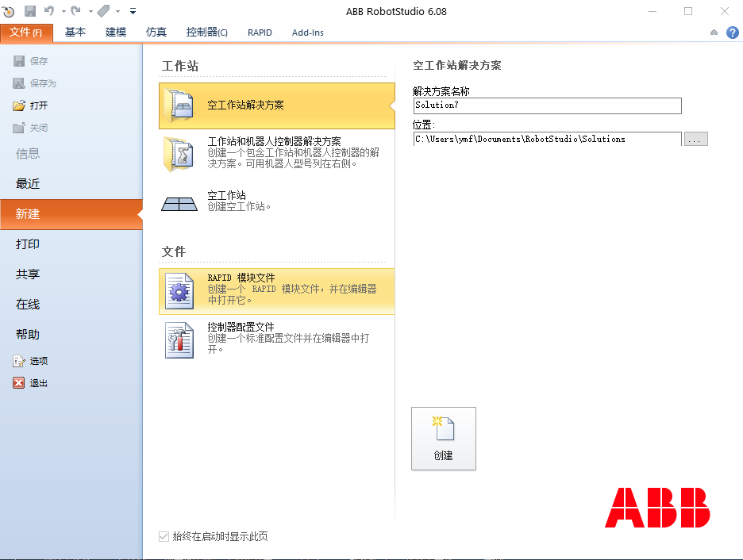Open the tag icon dropdown arrow
Screen dimensions: 743x560
point(117,11)
